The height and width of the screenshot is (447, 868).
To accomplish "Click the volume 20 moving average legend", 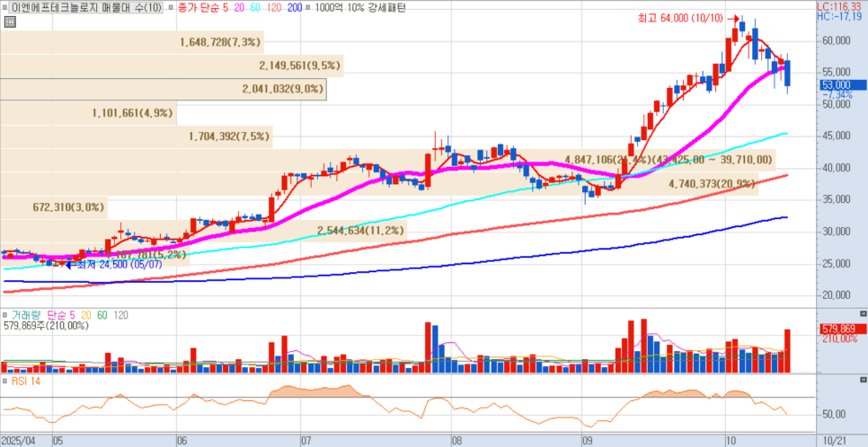I will pyautogui.click(x=87, y=315).
